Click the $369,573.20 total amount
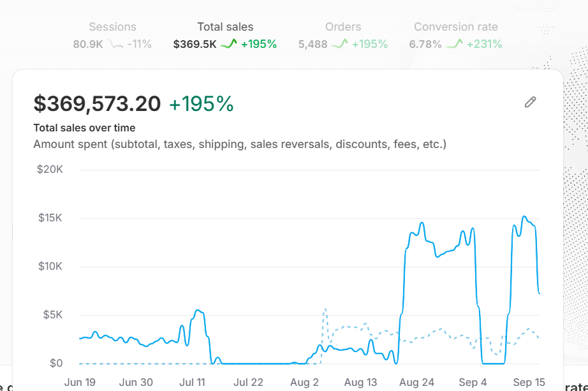588x391 pixels. (97, 103)
